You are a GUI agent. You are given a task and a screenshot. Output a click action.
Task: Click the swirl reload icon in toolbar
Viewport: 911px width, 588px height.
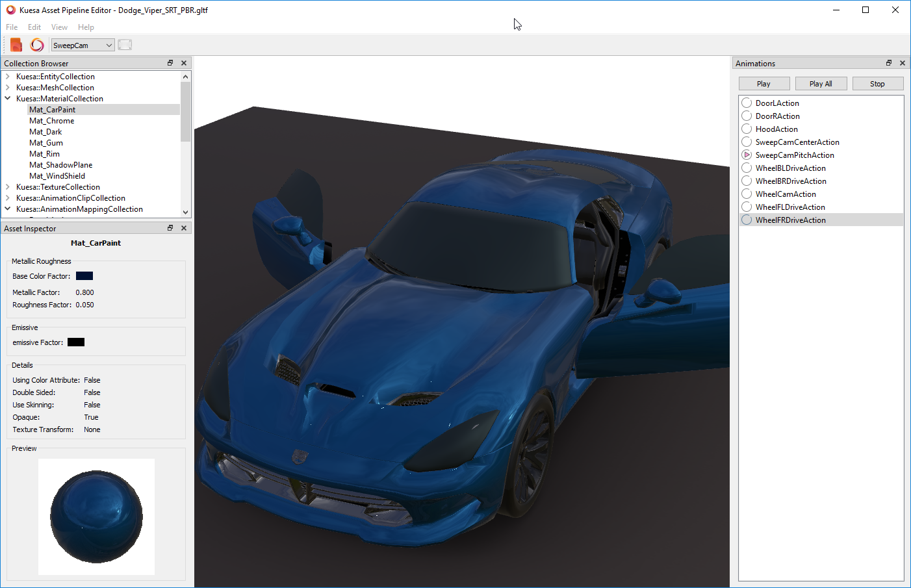(x=37, y=45)
